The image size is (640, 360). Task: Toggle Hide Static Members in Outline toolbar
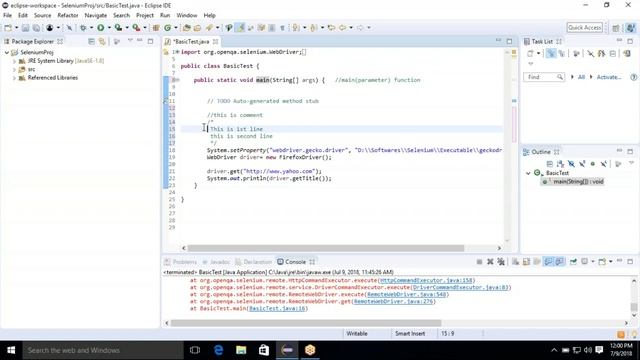[x=582, y=164]
